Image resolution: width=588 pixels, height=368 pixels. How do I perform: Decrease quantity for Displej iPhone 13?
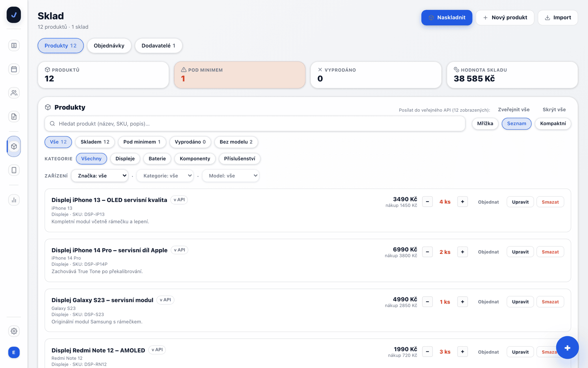pyautogui.click(x=427, y=202)
